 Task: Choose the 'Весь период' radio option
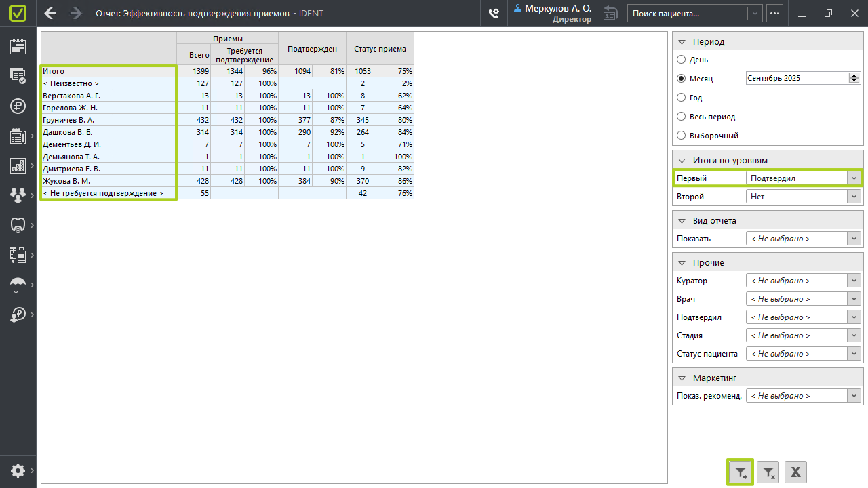[x=682, y=117]
